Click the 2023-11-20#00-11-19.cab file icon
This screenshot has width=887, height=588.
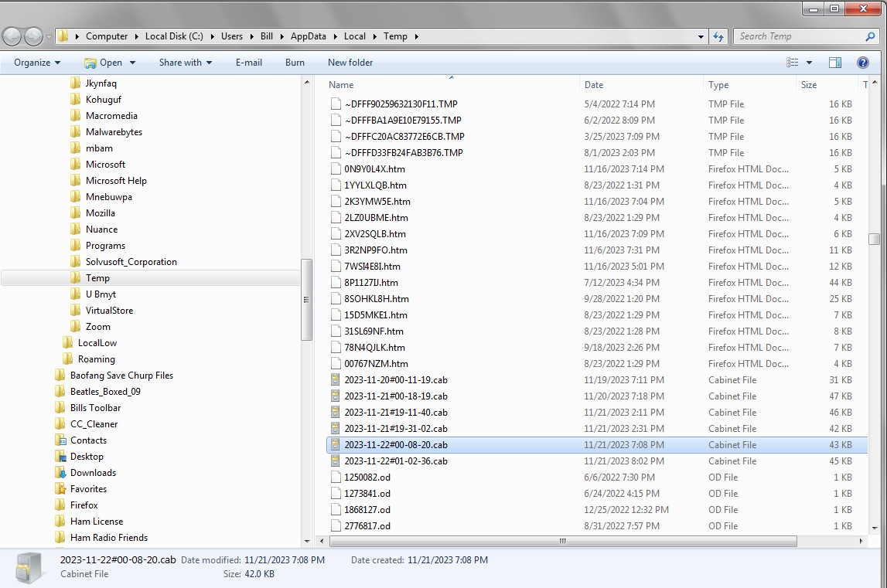point(336,380)
